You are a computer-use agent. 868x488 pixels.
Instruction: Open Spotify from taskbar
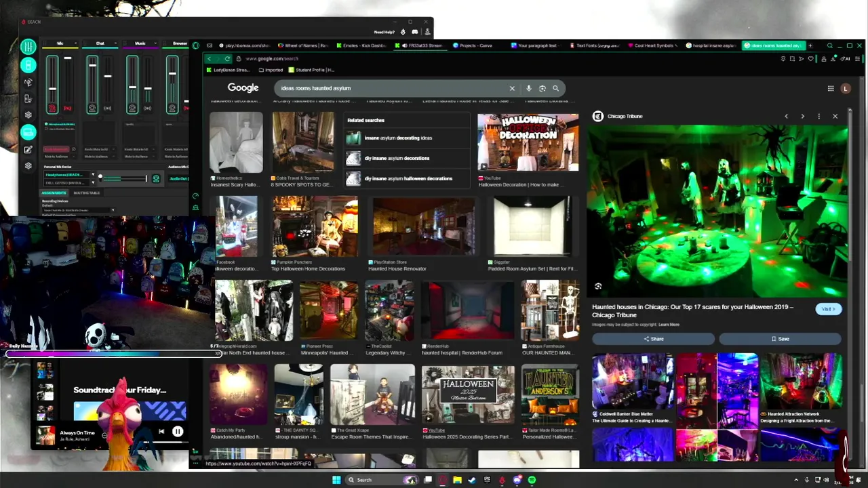(532, 480)
